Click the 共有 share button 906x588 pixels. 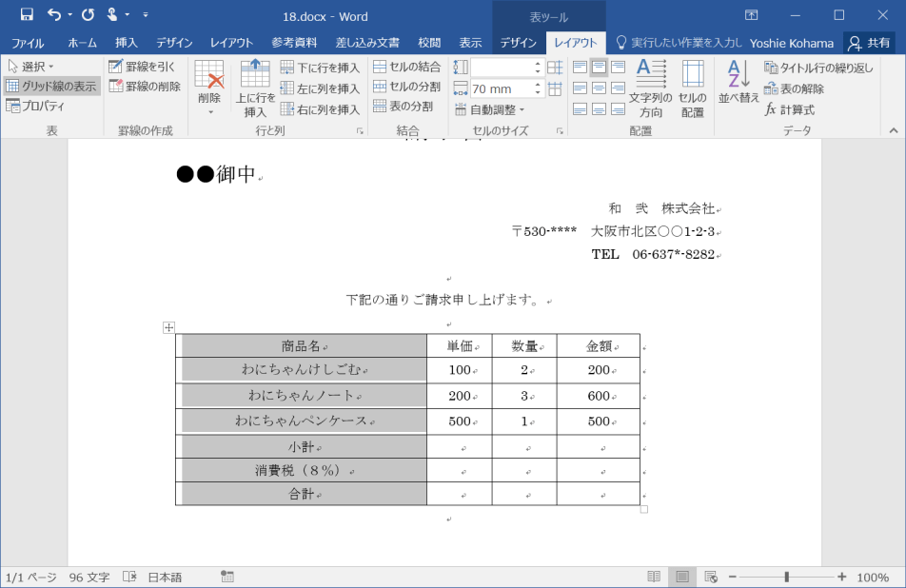[x=870, y=43]
